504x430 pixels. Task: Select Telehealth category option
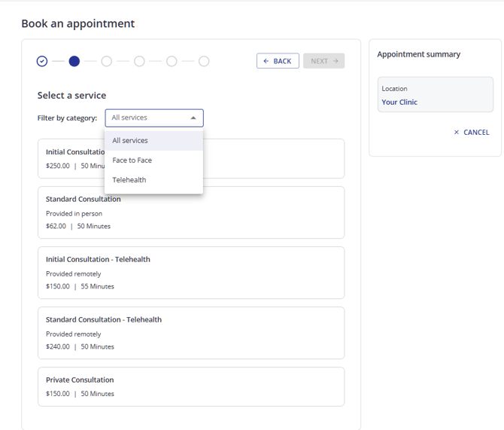(154, 180)
